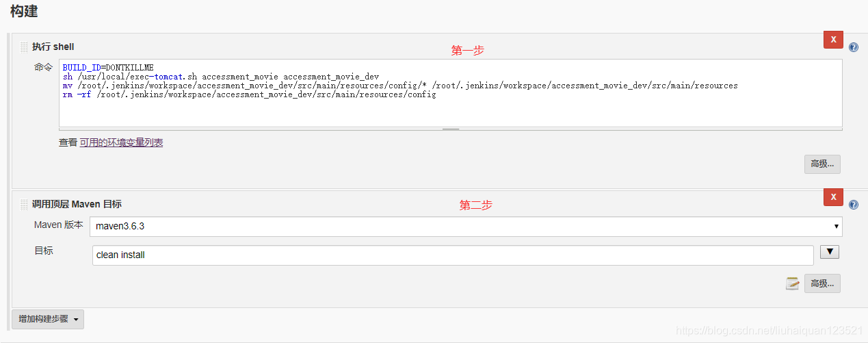Click the 目标 field containing clean install
This screenshot has height=343, width=868.
point(453,255)
